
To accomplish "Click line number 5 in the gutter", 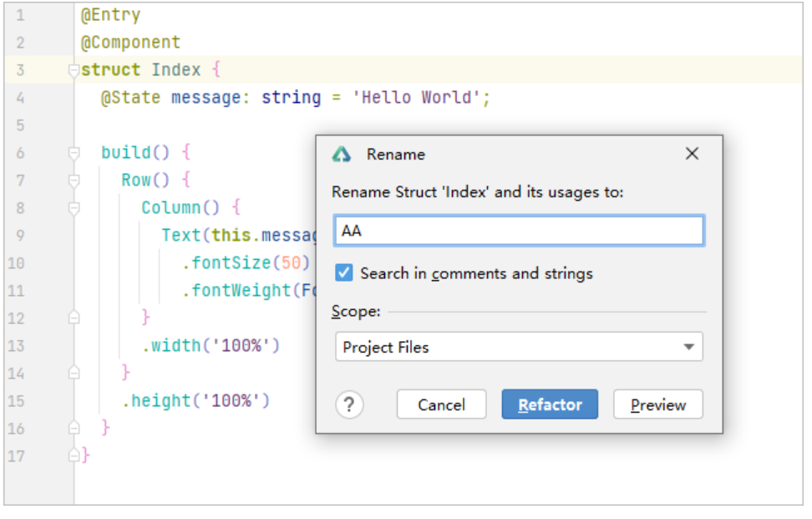I will point(20,125).
